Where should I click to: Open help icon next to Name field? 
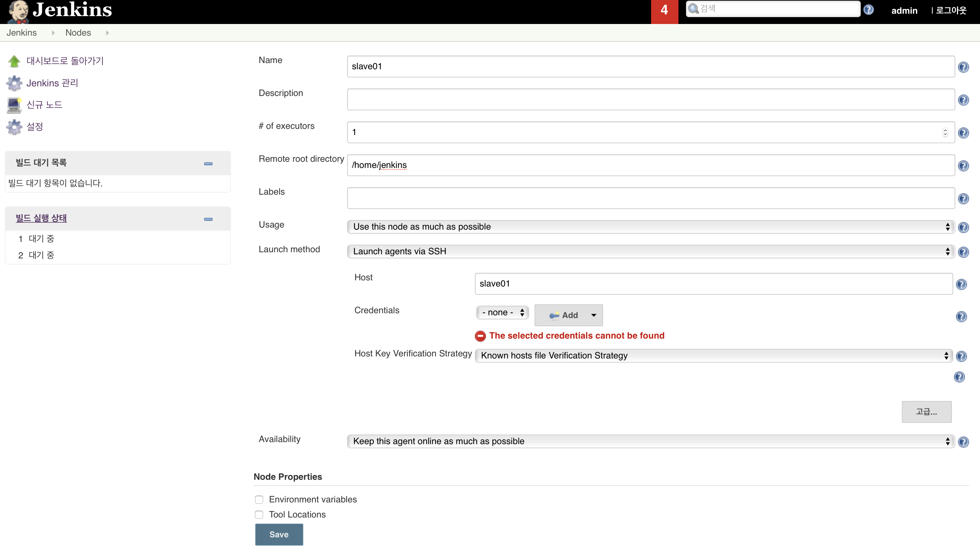tap(963, 67)
